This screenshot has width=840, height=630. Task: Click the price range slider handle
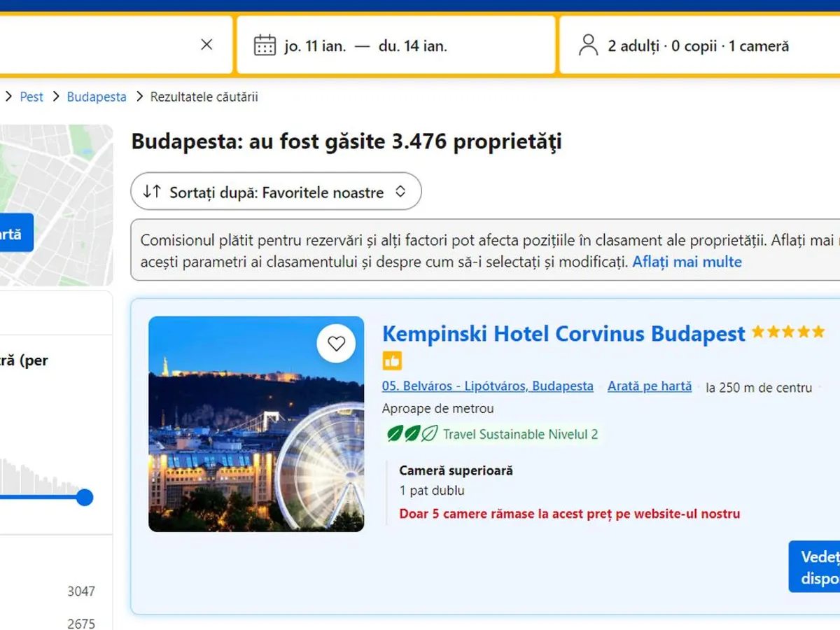85,498
